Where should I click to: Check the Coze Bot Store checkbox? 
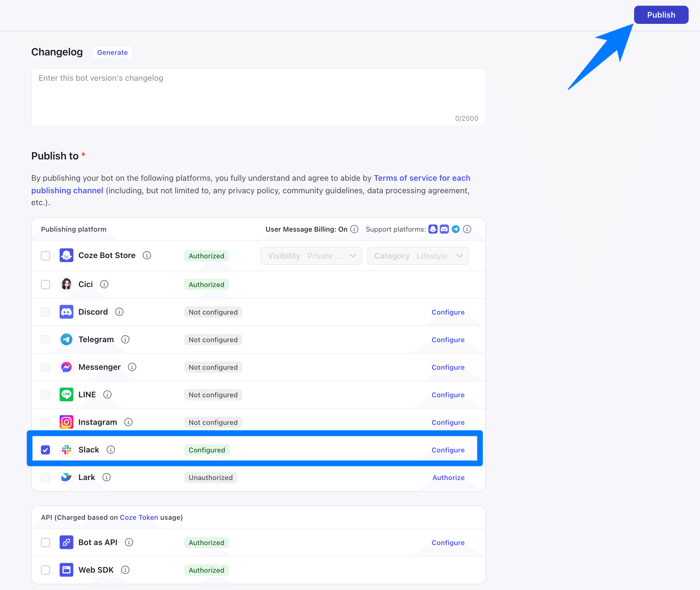45,256
